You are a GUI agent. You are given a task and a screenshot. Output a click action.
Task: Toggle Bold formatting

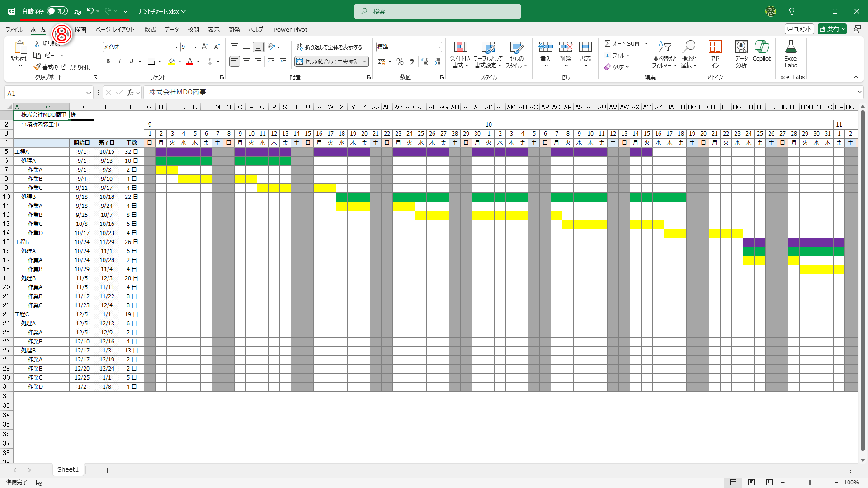pyautogui.click(x=108, y=61)
